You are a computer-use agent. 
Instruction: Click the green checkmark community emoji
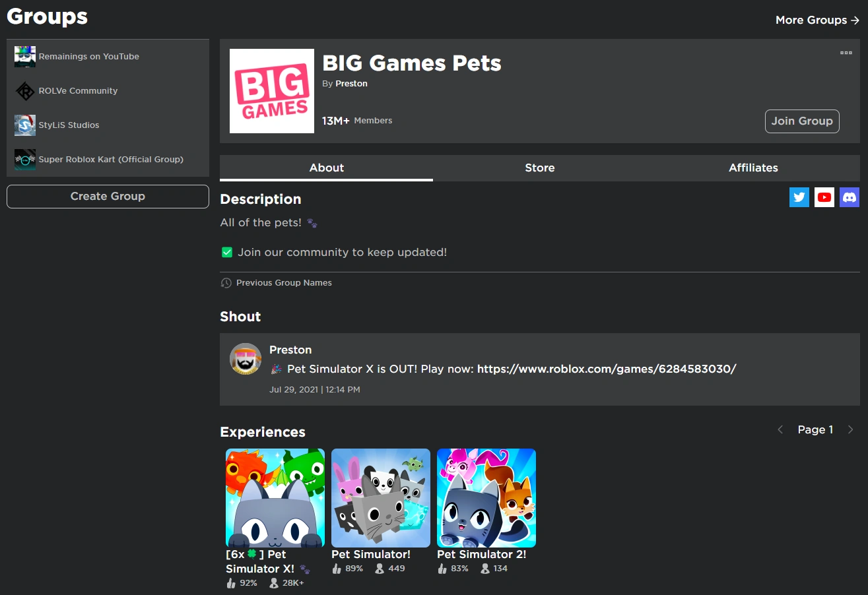227,252
